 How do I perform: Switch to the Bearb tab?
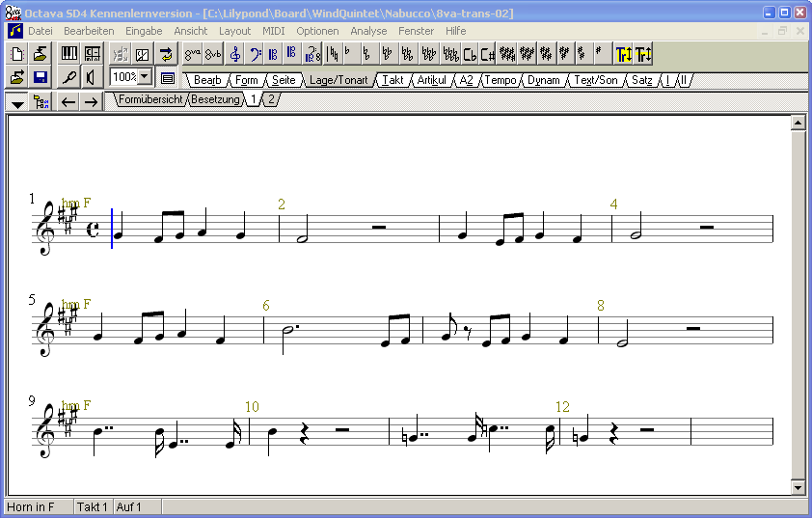pos(207,80)
